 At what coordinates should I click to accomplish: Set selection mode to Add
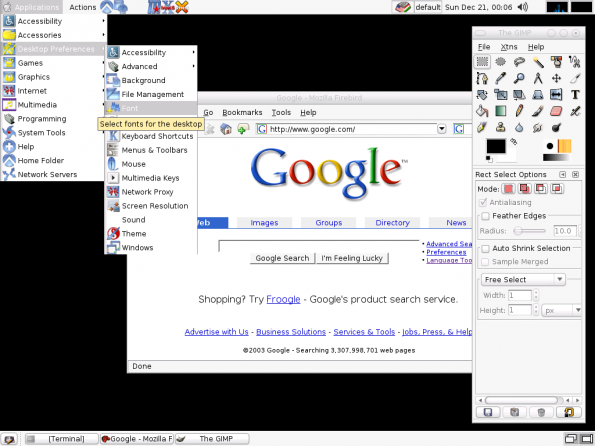pyautogui.click(x=525, y=189)
